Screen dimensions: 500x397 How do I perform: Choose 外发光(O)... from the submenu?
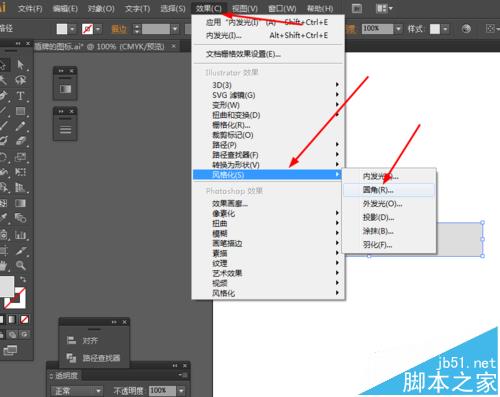(389, 204)
